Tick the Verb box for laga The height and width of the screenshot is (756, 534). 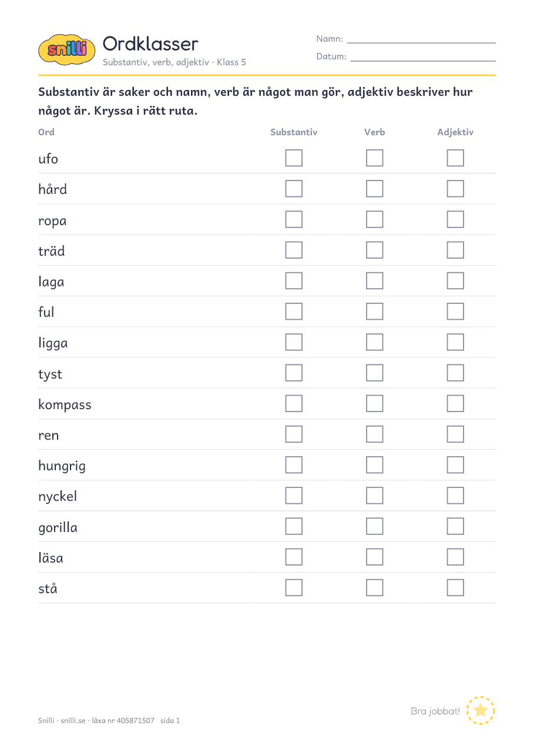(x=374, y=280)
